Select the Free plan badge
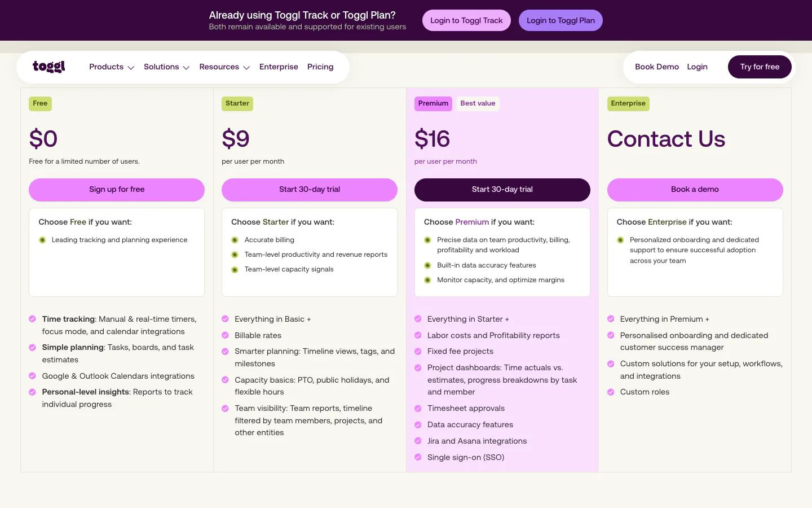This screenshot has width=812, height=508. 40,103
